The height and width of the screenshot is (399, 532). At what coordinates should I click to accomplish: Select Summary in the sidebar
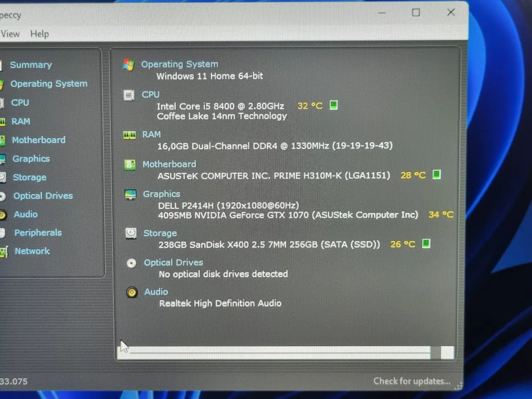31,65
